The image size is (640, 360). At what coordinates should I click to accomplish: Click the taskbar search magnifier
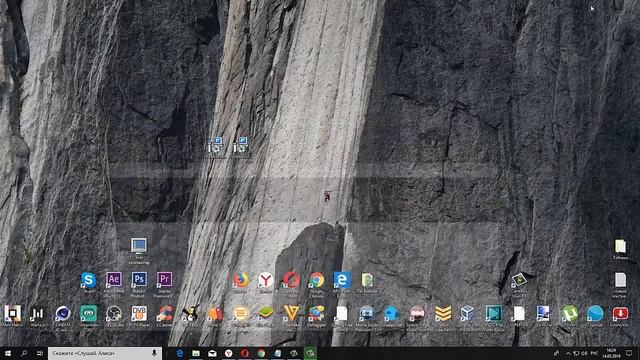(24, 353)
